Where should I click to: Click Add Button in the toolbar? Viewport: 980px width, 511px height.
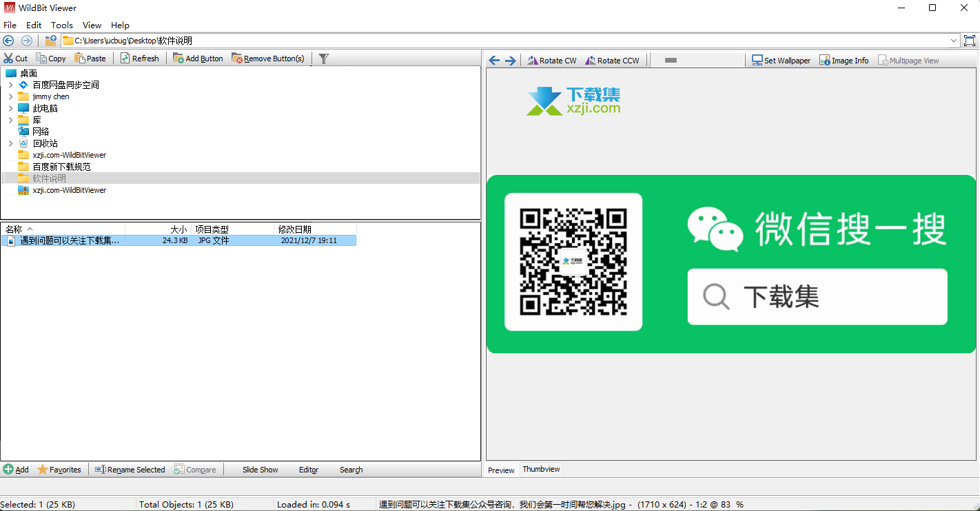[198, 59]
